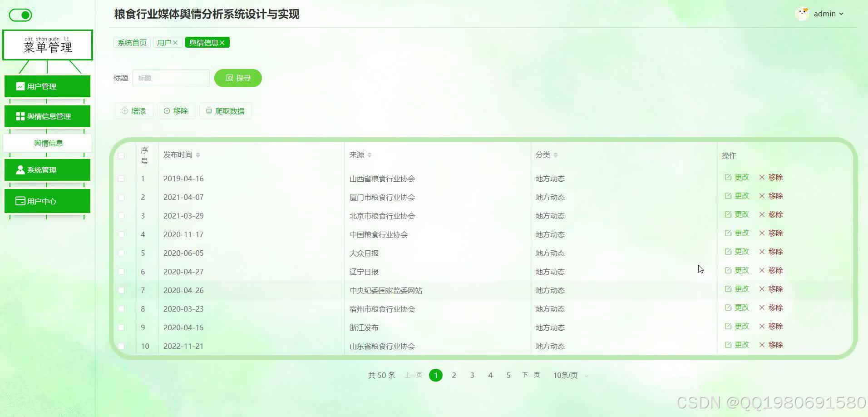Toggle the green sidebar switch

[x=20, y=15]
